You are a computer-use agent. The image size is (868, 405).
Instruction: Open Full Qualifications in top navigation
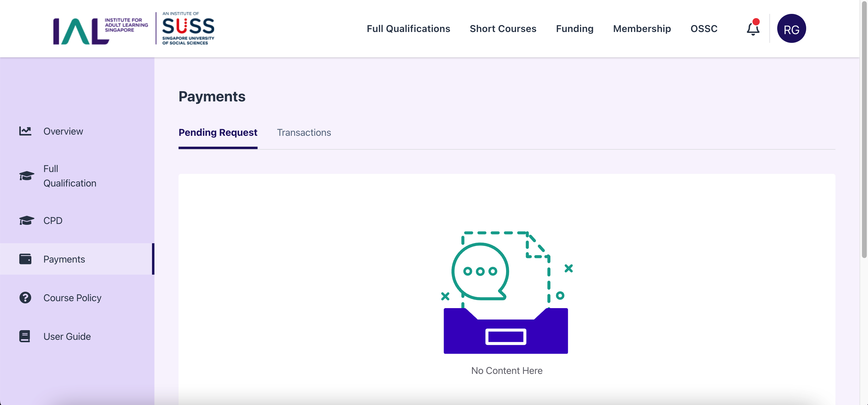pyautogui.click(x=408, y=29)
